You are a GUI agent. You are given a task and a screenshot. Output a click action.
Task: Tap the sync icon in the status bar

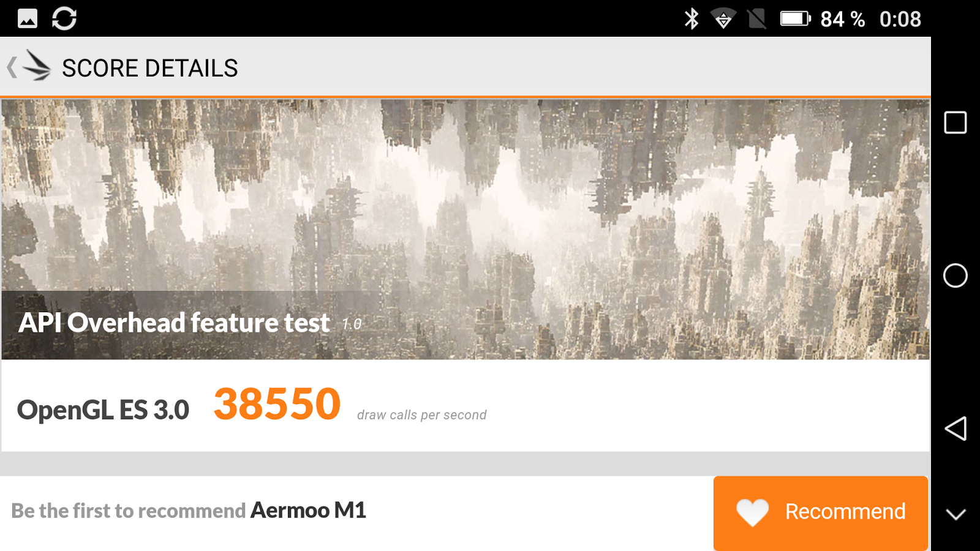64,18
